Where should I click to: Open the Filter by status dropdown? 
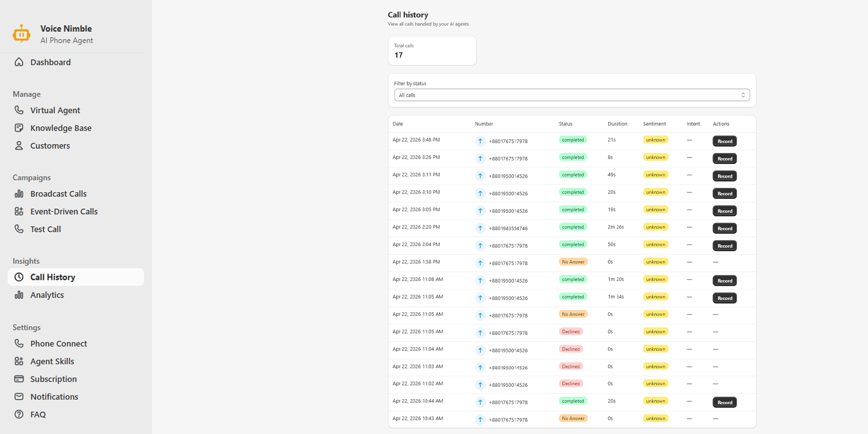(572, 95)
